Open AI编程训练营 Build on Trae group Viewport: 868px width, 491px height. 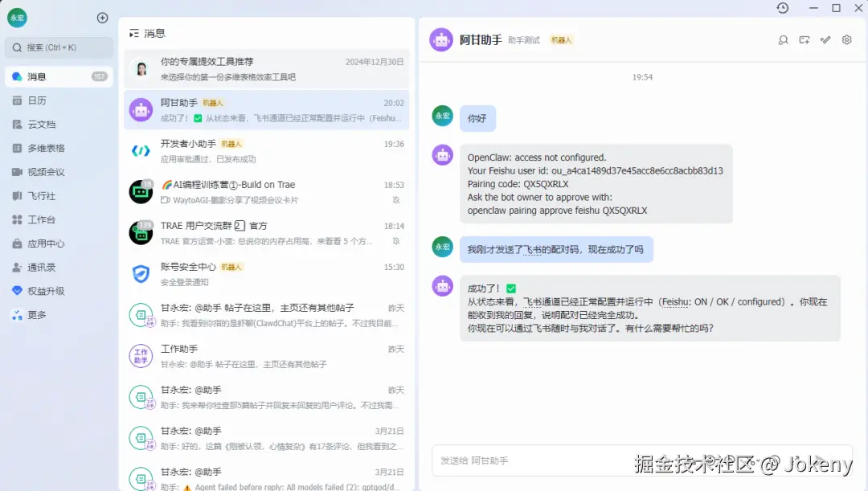click(266, 192)
